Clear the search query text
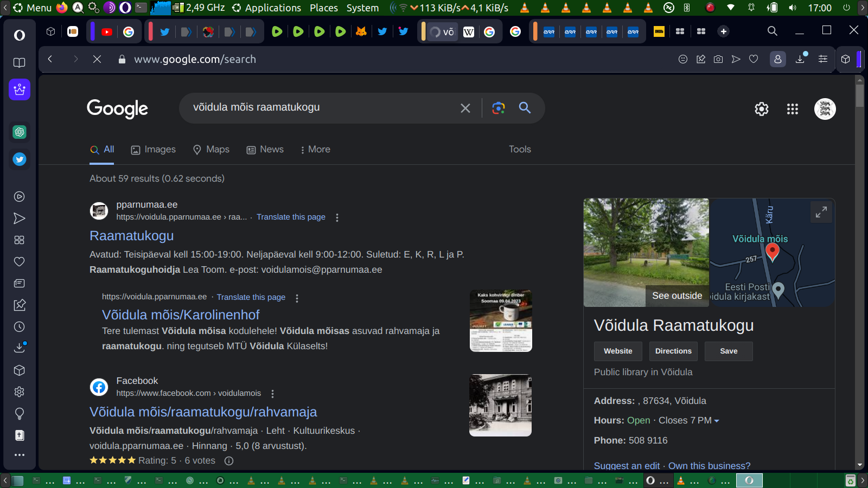Screen dimensions: 868x488 pos(465,108)
